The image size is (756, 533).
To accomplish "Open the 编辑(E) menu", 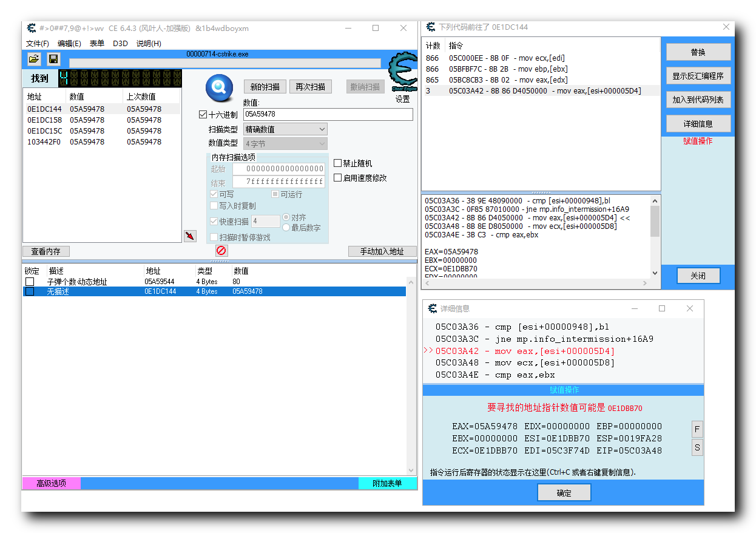I will pos(69,44).
